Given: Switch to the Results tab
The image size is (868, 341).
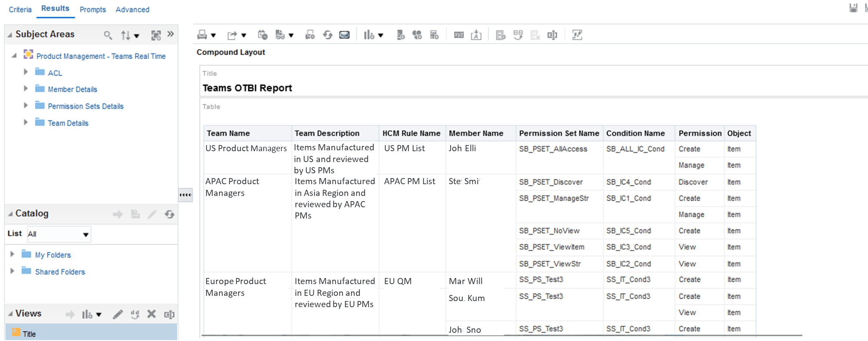Looking at the screenshot, I should pos(55,8).
